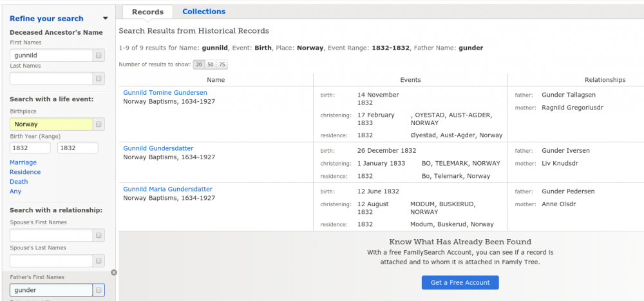Click the birth year range start field
This screenshot has height=301, width=644.
coord(30,148)
